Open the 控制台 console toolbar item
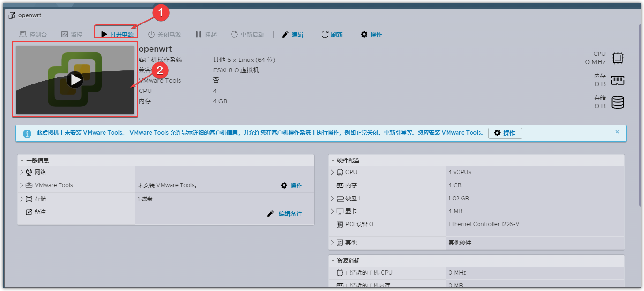This screenshot has height=291, width=644. coord(33,34)
